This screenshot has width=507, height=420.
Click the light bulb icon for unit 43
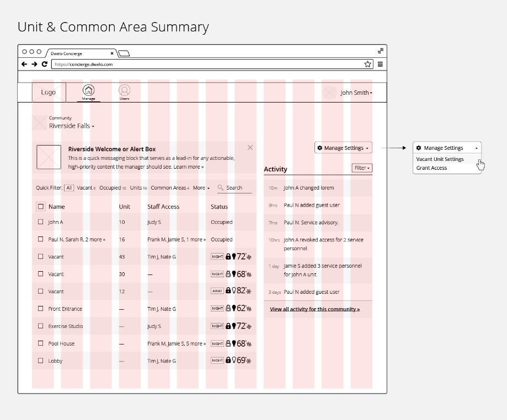234,257
